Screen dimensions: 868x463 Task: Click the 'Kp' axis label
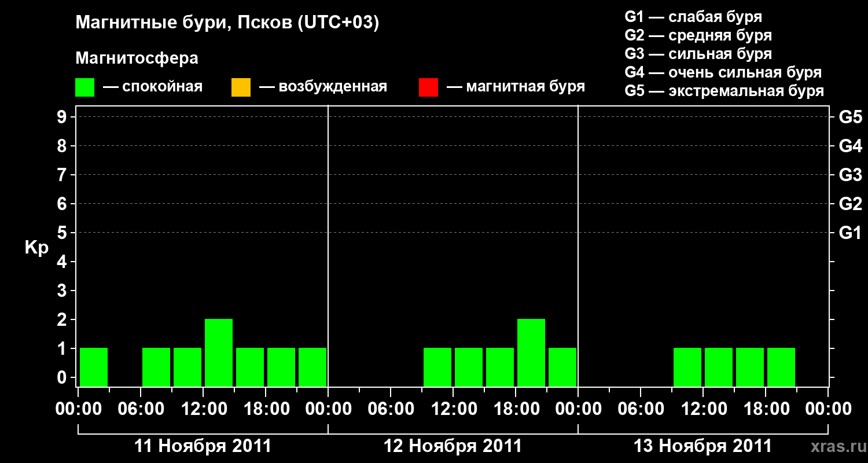coord(36,248)
